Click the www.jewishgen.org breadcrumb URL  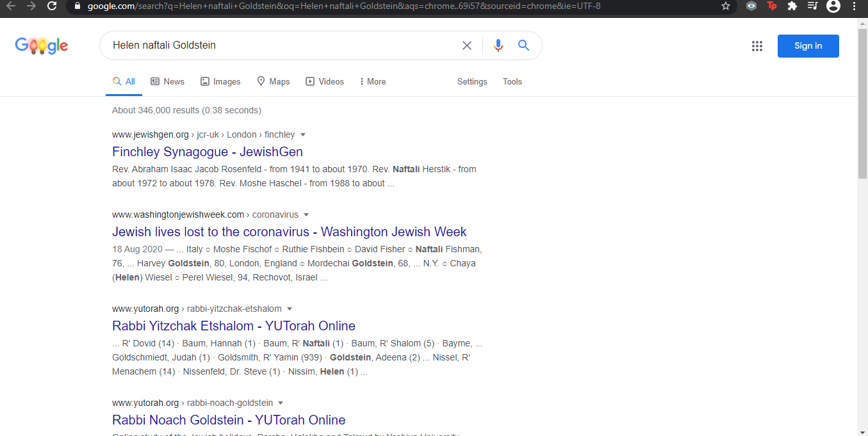pyautogui.click(x=151, y=135)
